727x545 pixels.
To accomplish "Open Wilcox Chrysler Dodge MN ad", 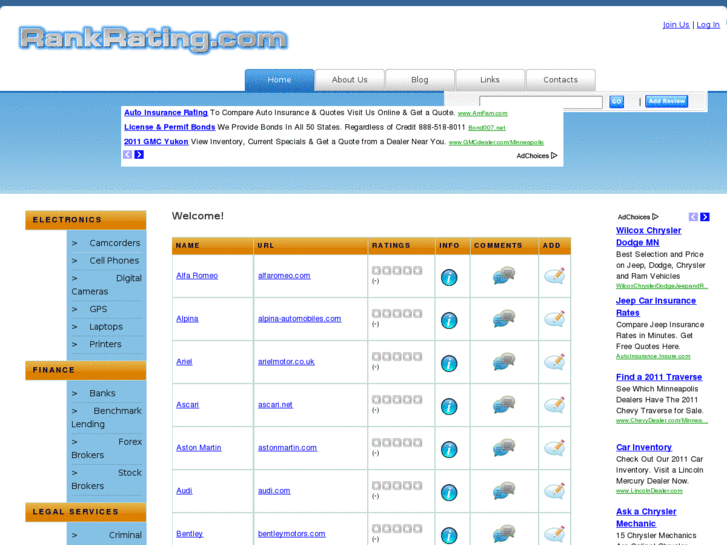I will click(648, 236).
